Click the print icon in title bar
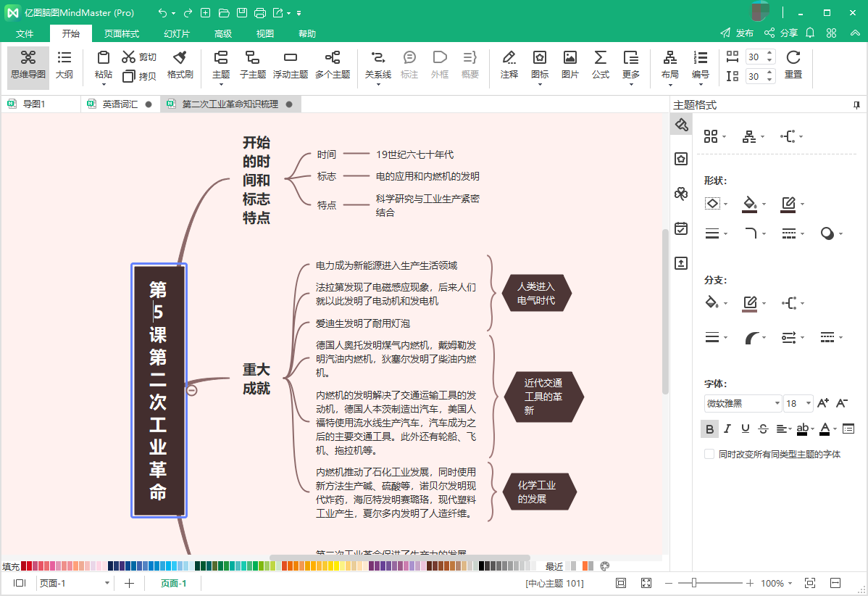The height and width of the screenshot is (596, 868). click(x=259, y=13)
